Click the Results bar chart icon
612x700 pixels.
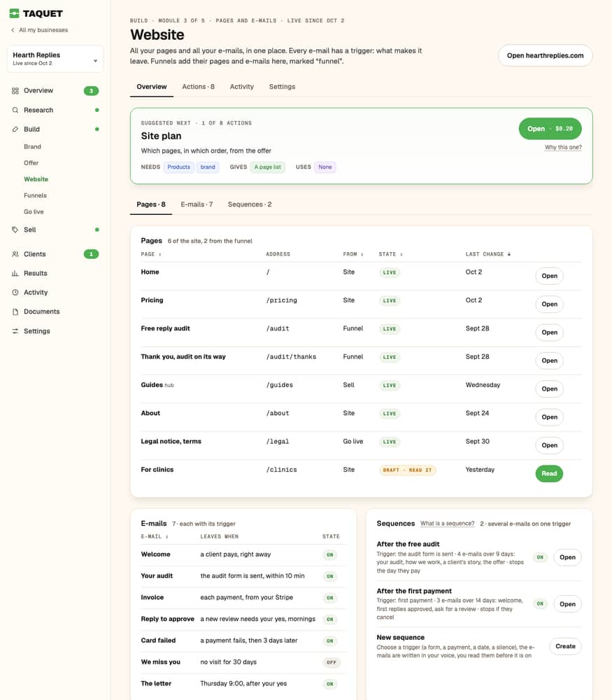tap(15, 273)
